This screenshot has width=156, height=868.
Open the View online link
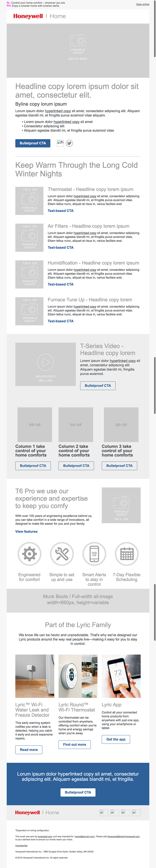[143, 4]
